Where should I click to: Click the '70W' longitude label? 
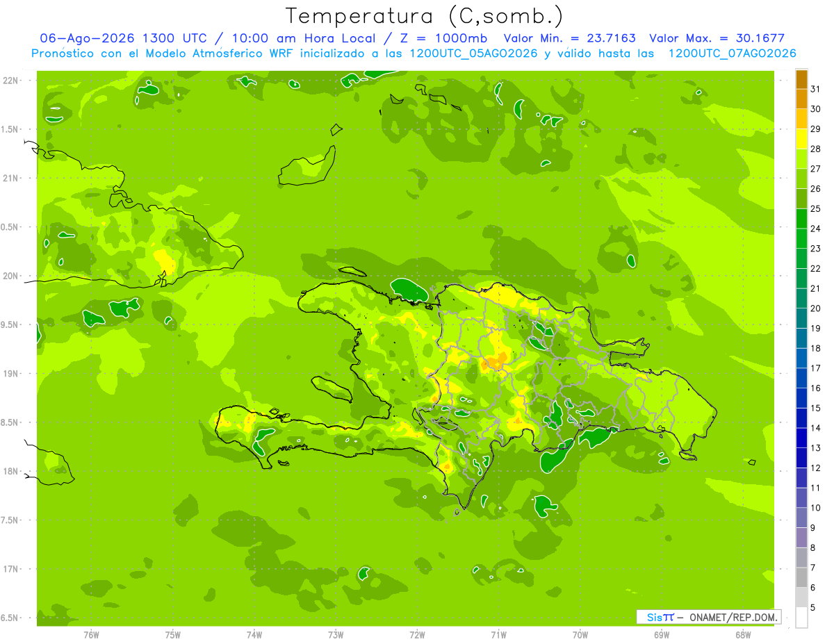click(x=580, y=634)
